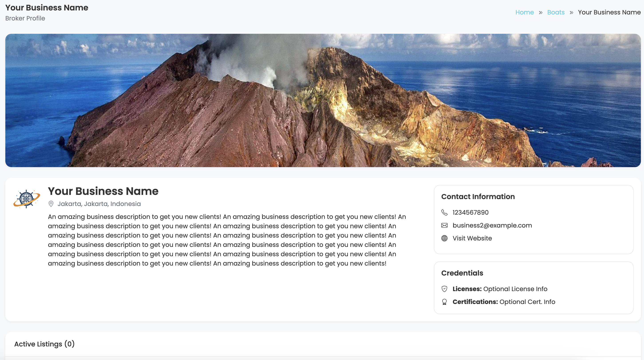
Task: Click the breadcrumb separator arrow after Home
Action: tap(541, 12)
